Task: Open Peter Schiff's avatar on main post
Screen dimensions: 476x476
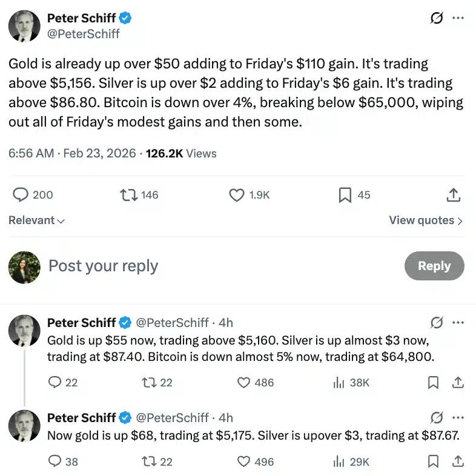Action: (x=24, y=26)
